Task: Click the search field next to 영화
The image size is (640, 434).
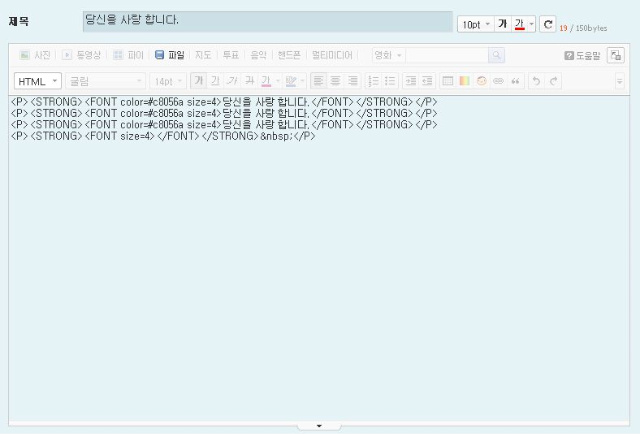Action: [447, 55]
